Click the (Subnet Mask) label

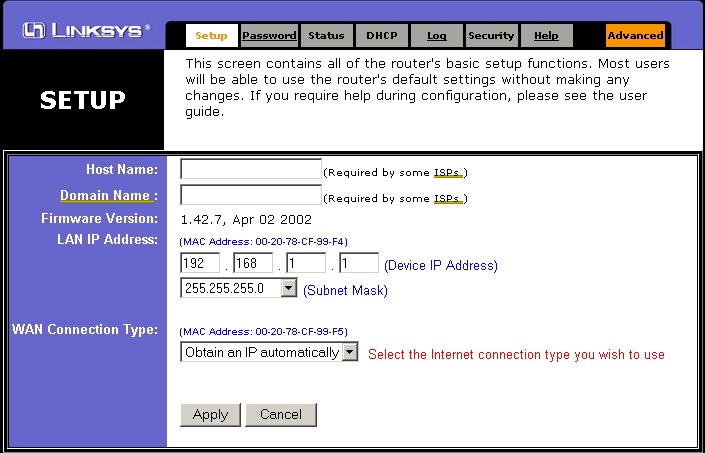pyautogui.click(x=345, y=290)
